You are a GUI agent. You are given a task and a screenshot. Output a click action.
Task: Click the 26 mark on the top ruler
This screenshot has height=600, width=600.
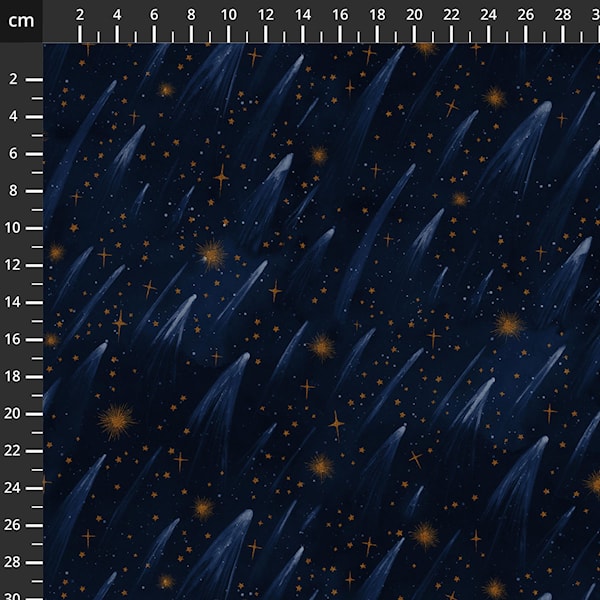tap(525, 15)
